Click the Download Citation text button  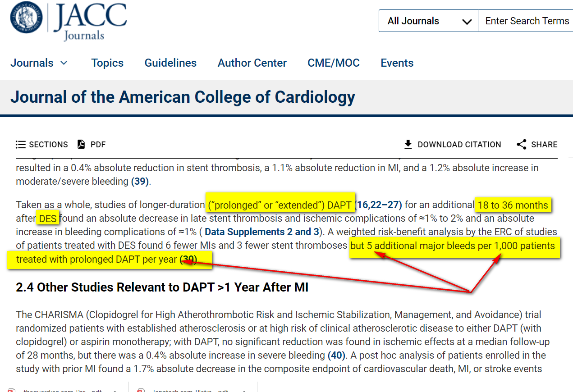(459, 145)
